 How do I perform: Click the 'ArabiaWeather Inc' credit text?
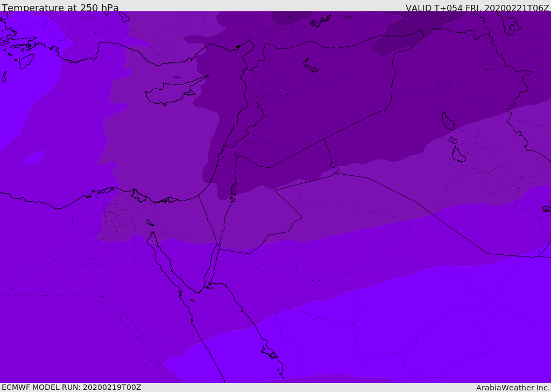[512, 388]
